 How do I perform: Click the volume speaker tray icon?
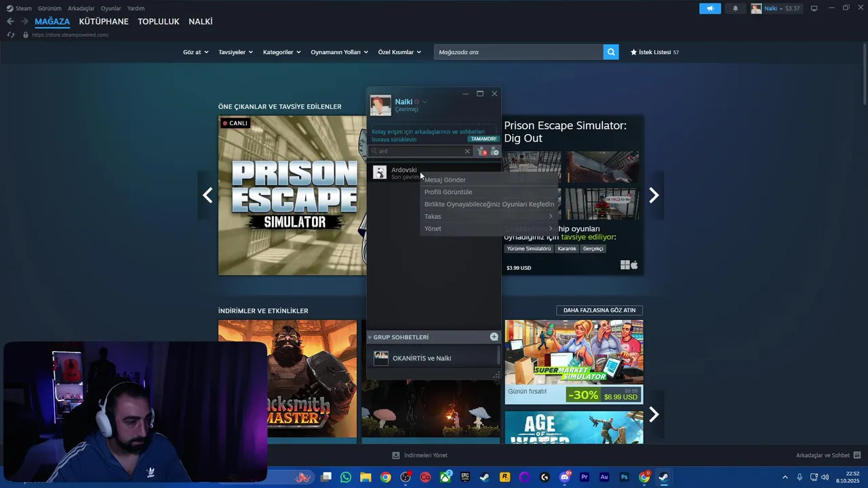click(825, 477)
